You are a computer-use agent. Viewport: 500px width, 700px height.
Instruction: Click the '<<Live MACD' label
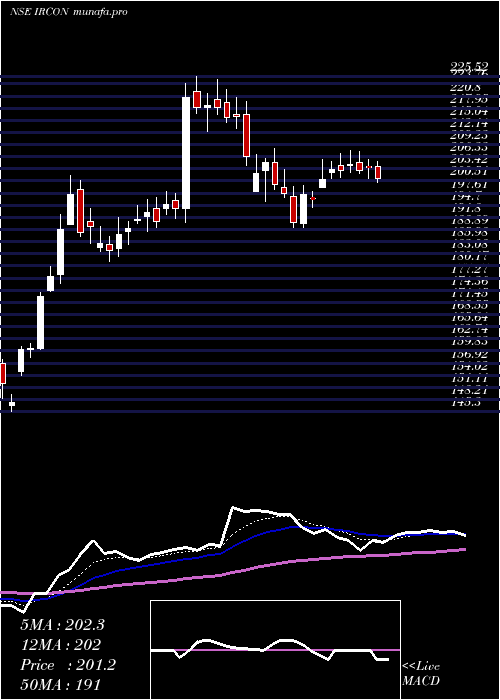pos(421,674)
